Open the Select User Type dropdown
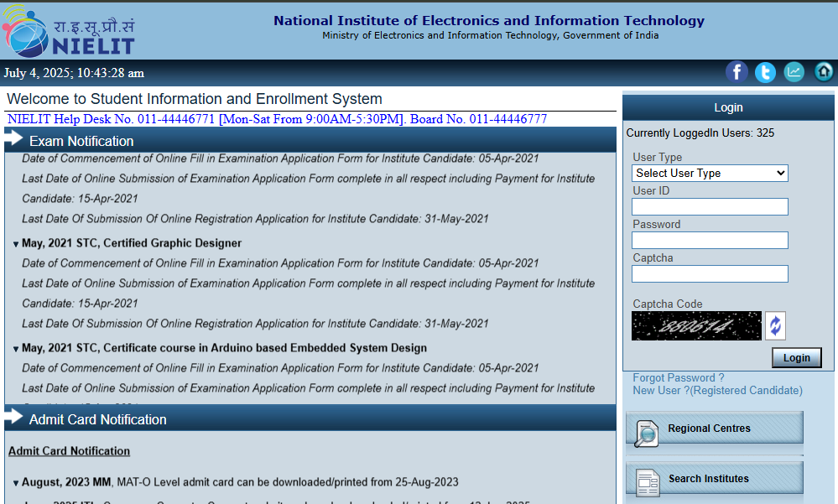Screen dimensions: 838x504 [x=710, y=173]
